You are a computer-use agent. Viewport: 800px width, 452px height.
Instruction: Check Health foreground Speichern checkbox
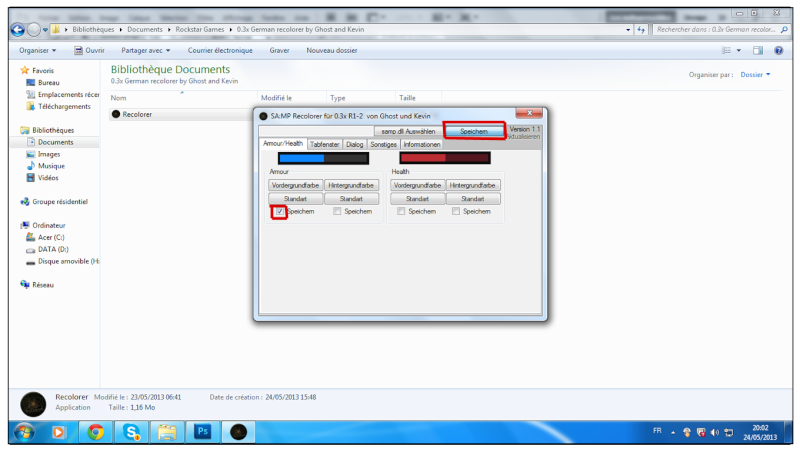tap(401, 211)
